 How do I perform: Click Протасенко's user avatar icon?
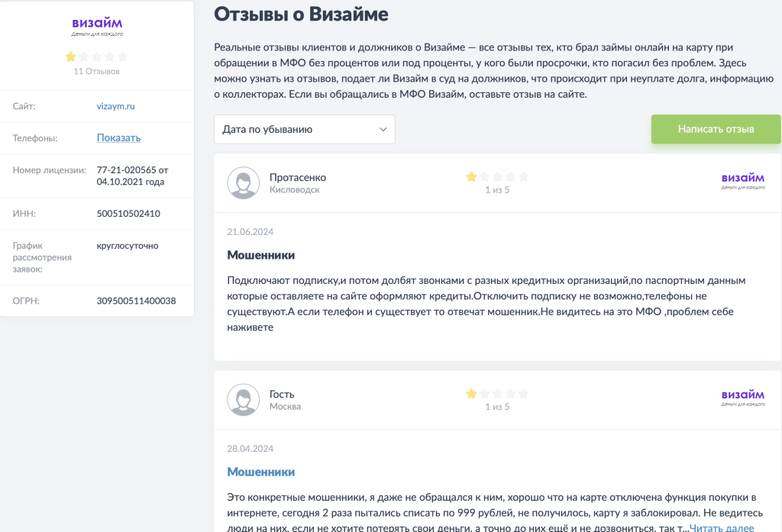[x=244, y=183]
